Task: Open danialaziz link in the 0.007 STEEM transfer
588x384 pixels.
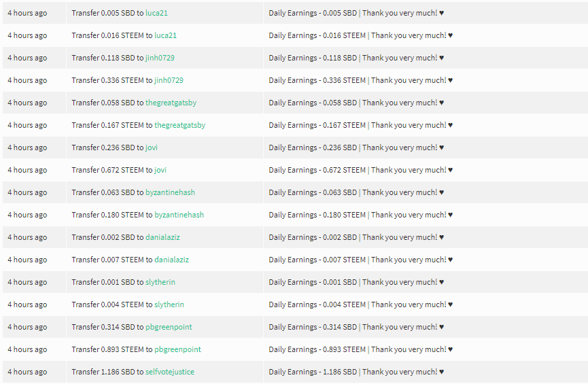Action: pos(172,260)
